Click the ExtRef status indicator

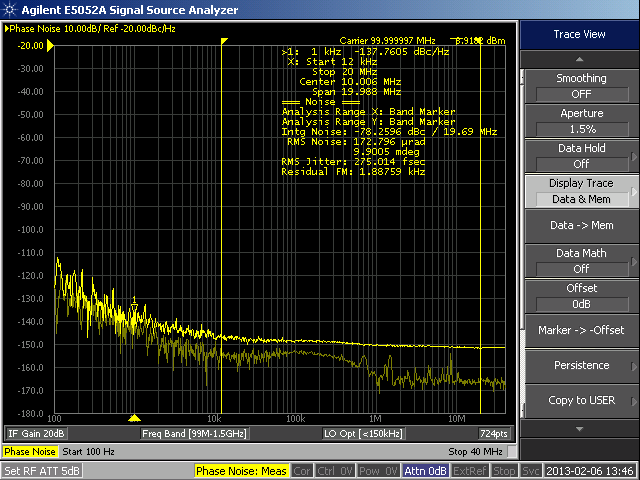471,471
